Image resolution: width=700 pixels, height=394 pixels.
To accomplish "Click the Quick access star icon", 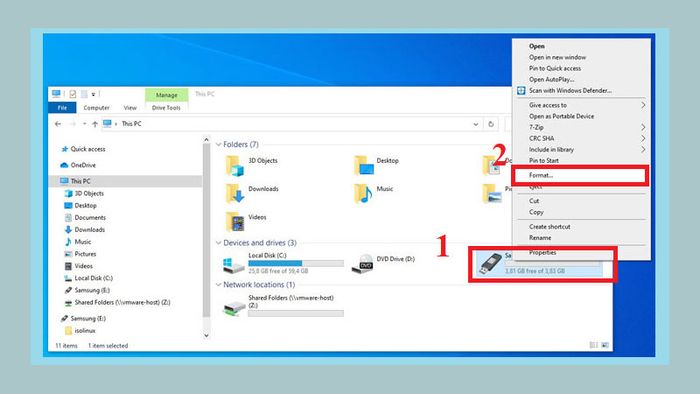I will [64, 149].
